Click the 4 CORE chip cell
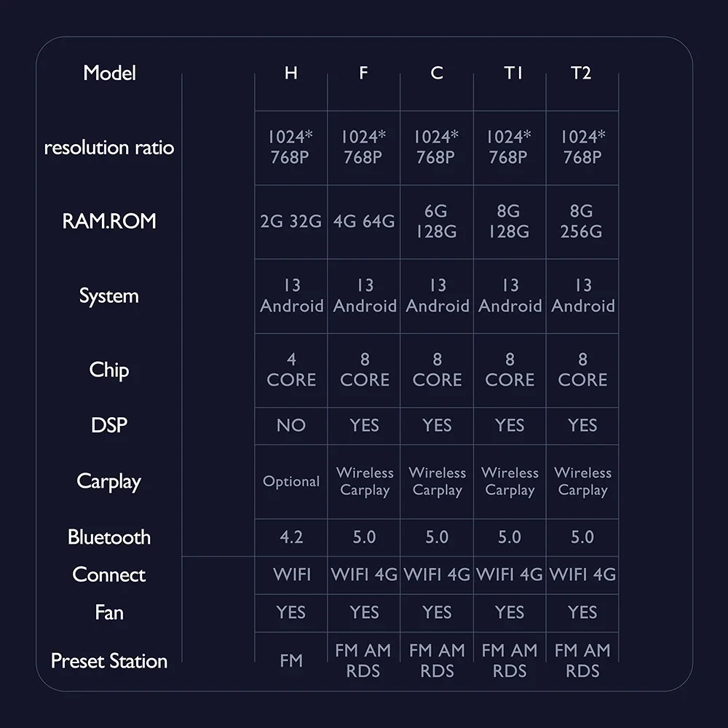This screenshot has width=728, height=728. pos(291,370)
